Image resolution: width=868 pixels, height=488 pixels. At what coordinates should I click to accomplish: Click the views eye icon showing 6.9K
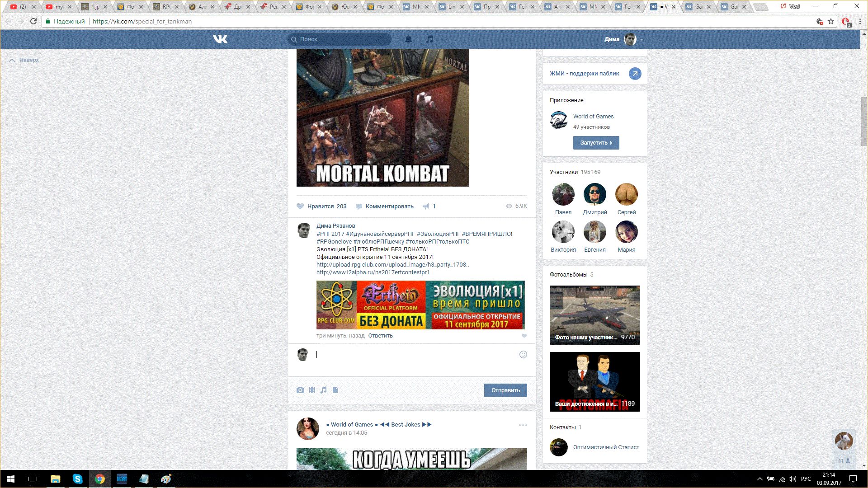[509, 206]
